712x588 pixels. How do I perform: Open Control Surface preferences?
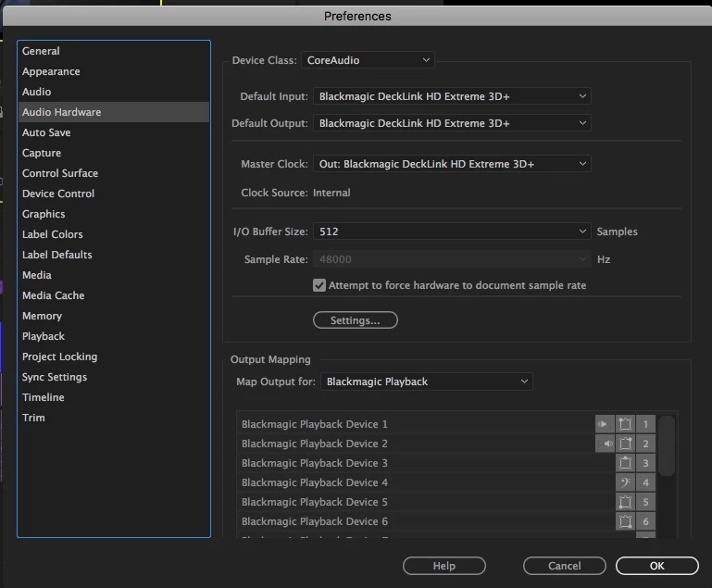click(x=114, y=173)
